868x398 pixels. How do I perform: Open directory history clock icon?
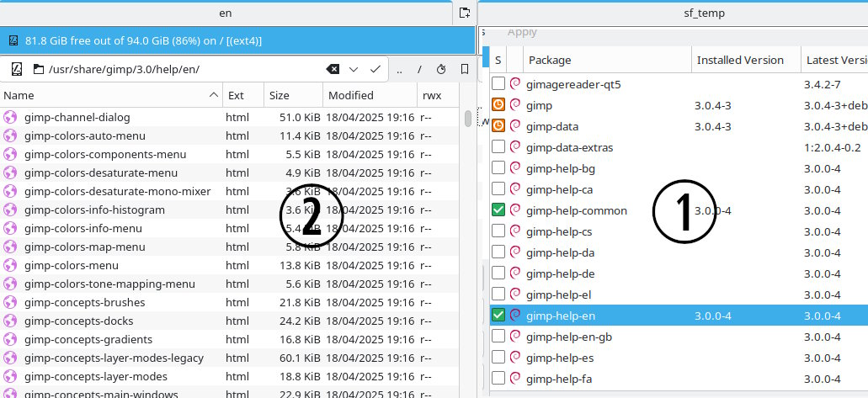point(441,69)
